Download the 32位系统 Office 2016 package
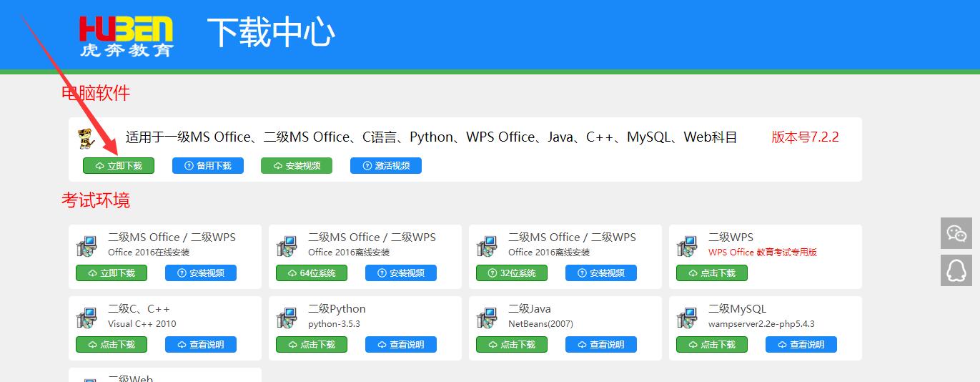This screenshot has width=980, height=382. tap(512, 273)
